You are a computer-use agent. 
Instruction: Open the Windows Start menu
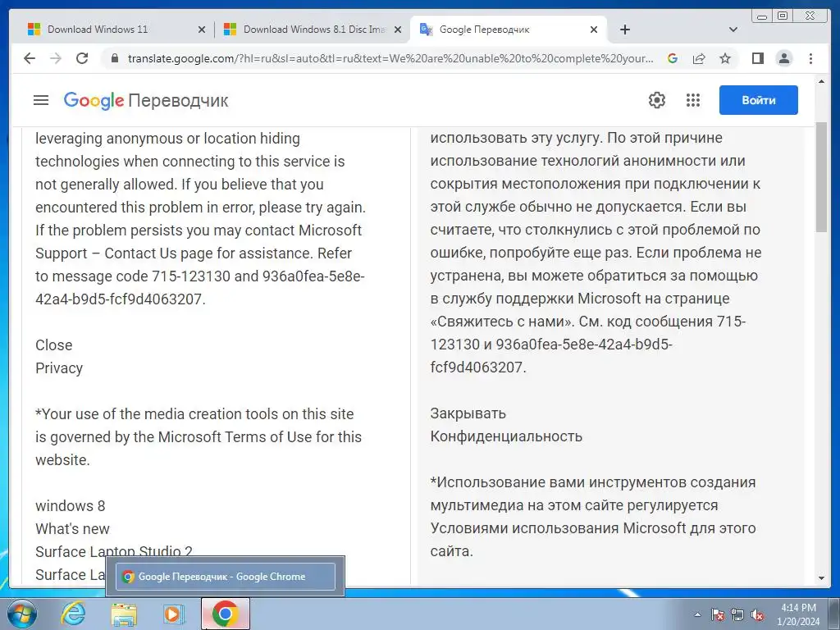[x=21, y=614]
